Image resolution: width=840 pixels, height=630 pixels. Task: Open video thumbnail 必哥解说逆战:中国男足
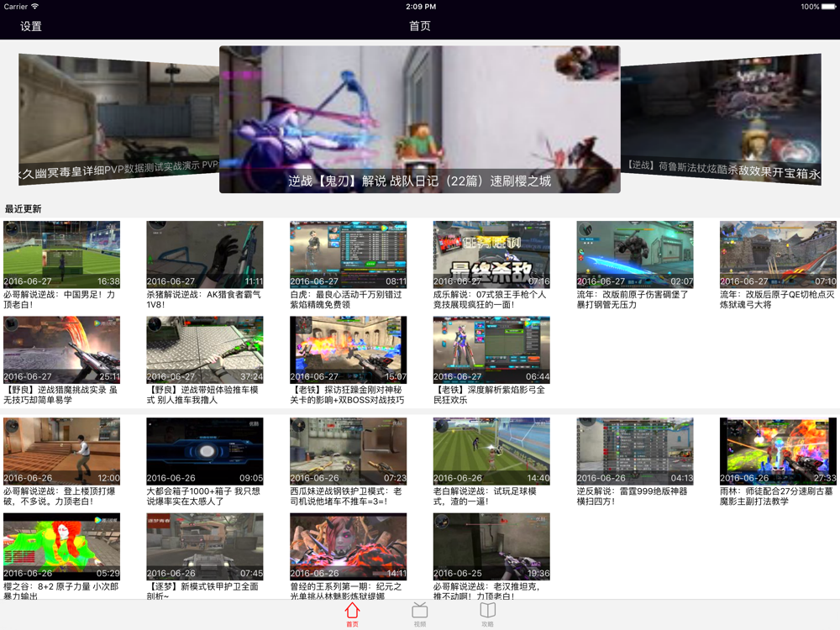61,255
